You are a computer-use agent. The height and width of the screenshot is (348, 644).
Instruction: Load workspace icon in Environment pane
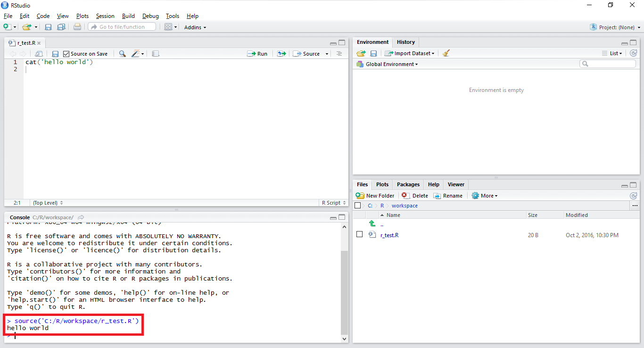tap(361, 53)
